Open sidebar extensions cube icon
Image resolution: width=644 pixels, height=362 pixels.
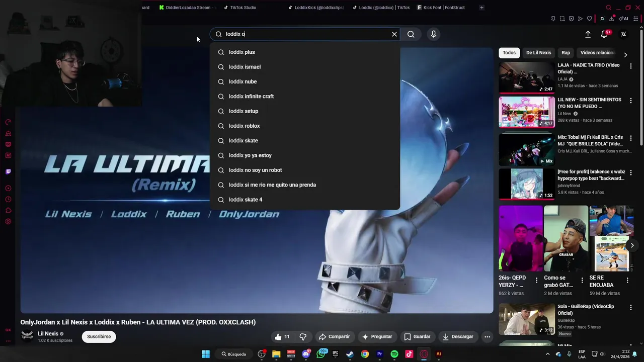pyautogui.click(x=8, y=211)
